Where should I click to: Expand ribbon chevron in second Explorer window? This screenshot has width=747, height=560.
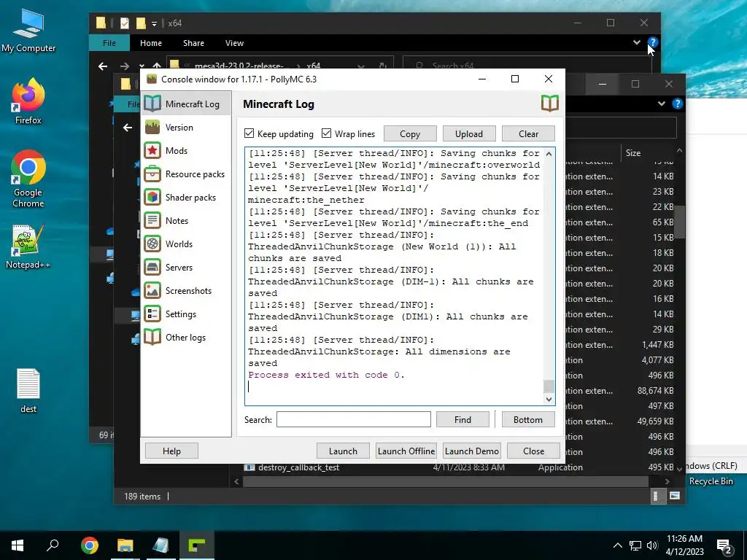[661, 104]
